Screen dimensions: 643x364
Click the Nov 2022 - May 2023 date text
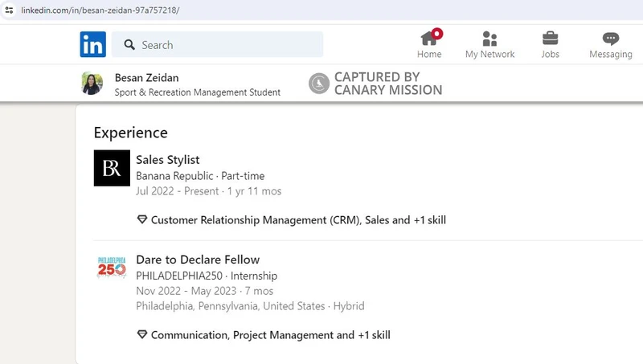pos(205,291)
